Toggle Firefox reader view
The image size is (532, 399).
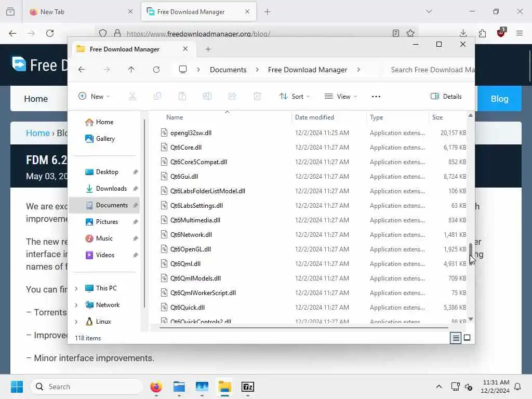[395, 33]
